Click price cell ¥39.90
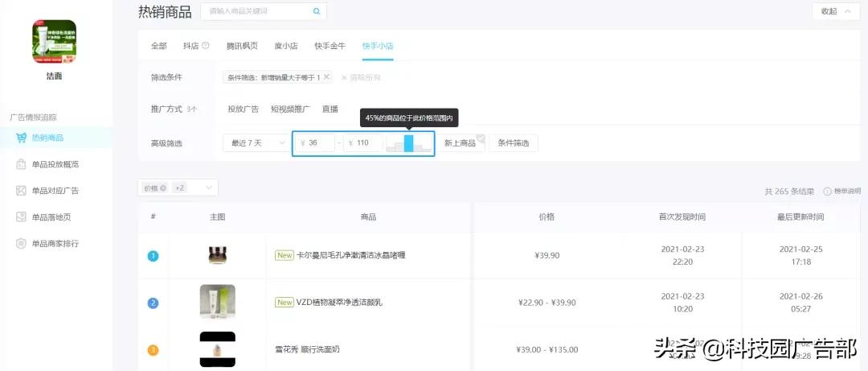 (x=547, y=256)
